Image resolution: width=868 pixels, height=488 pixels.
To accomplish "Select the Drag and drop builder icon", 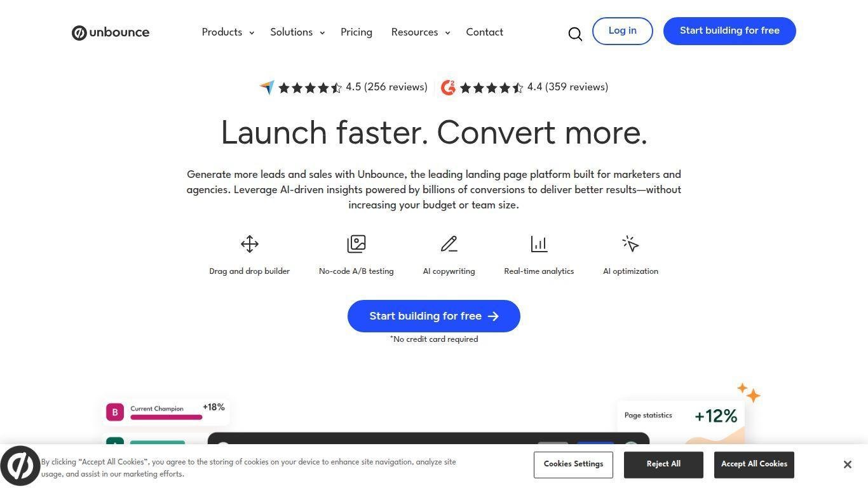I will tap(250, 244).
